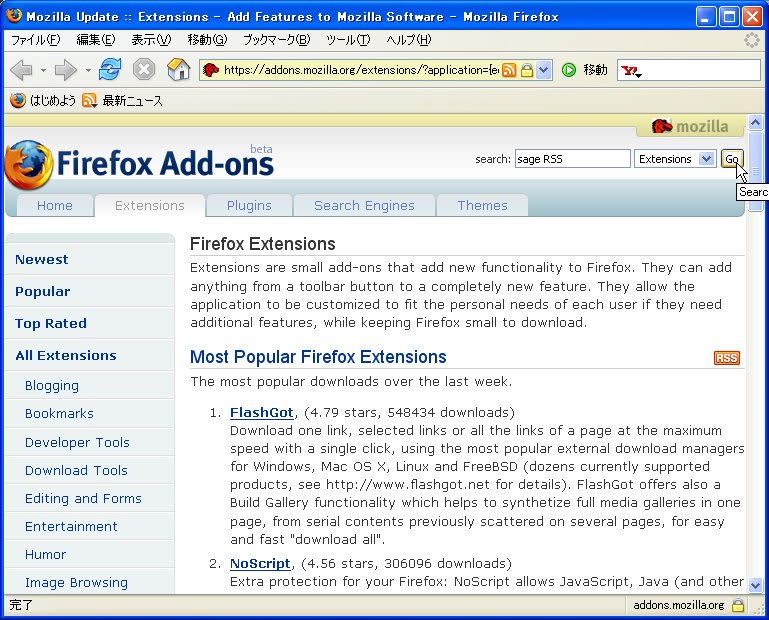The width and height of the screenshot is (769, 620).
Task: Click the RSS feed icon in address bar
Action: click(x=510, y=70)
